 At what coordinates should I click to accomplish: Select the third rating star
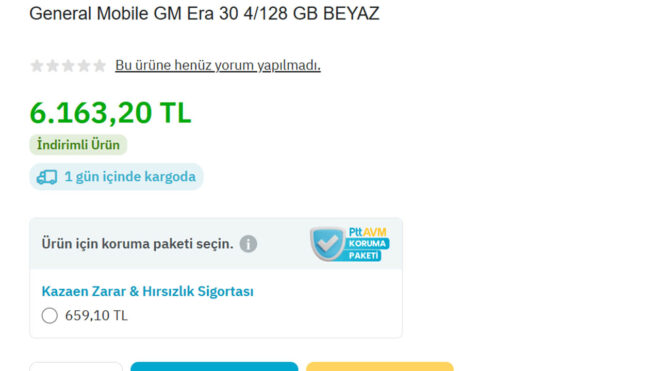coord(68,66)
